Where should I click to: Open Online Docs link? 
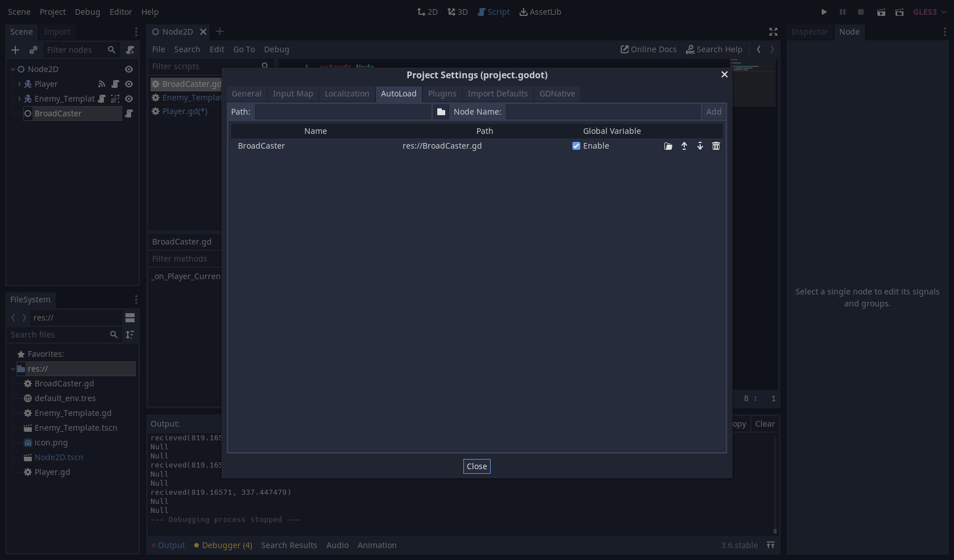[648, 49]
